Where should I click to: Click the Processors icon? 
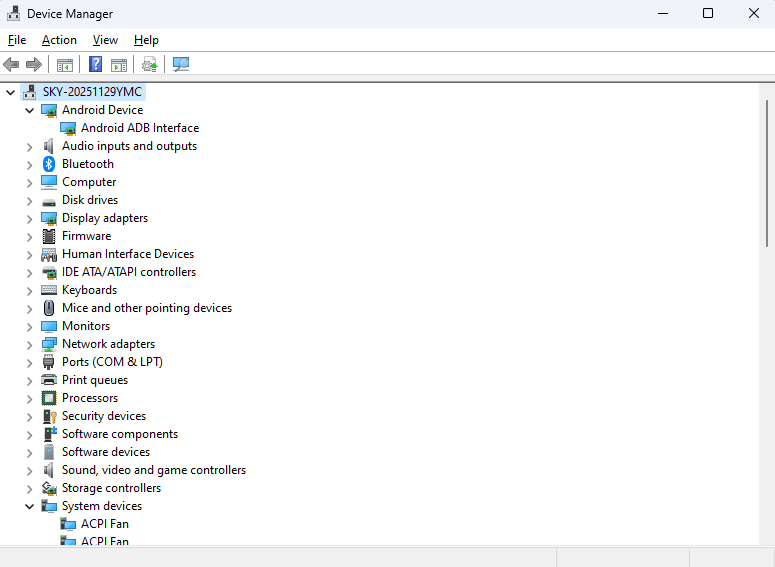point(49,398)
